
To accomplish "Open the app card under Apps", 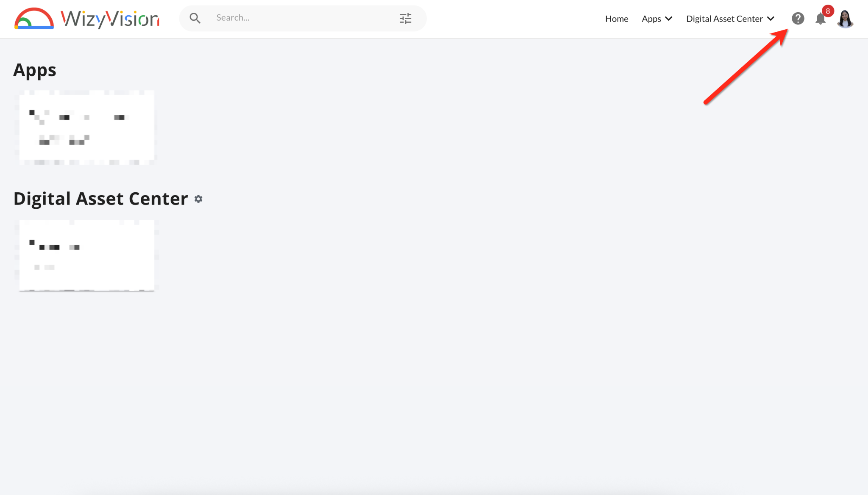I will 87,127.
